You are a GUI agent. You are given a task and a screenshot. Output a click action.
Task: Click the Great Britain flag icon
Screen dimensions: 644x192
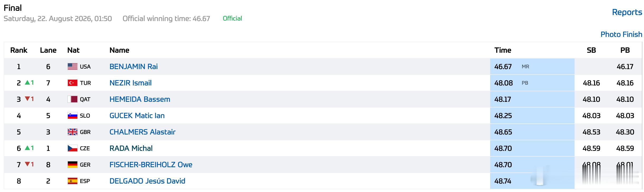[x=72, y=132]
